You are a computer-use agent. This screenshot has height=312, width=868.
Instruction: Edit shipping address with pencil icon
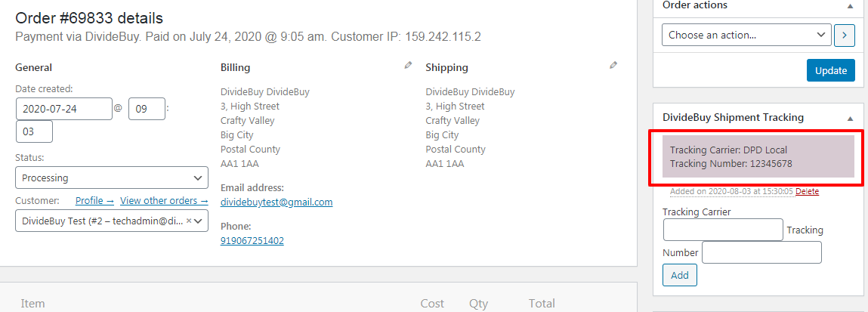click(613, 66)
